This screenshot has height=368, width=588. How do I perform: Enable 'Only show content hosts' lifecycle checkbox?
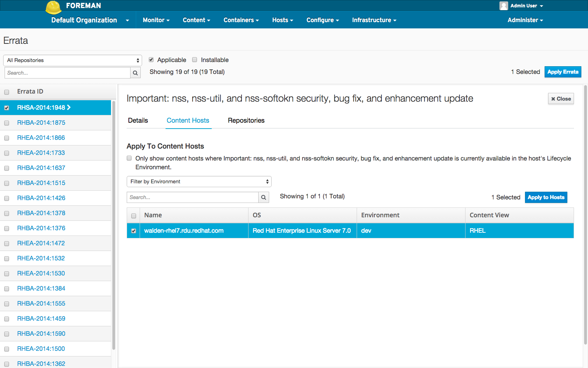point(129,158)
